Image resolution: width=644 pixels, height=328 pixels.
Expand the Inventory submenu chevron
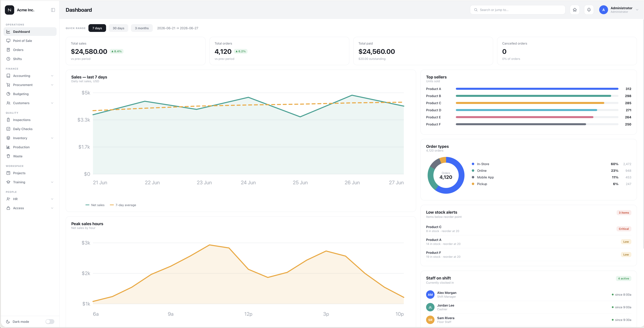52,138
